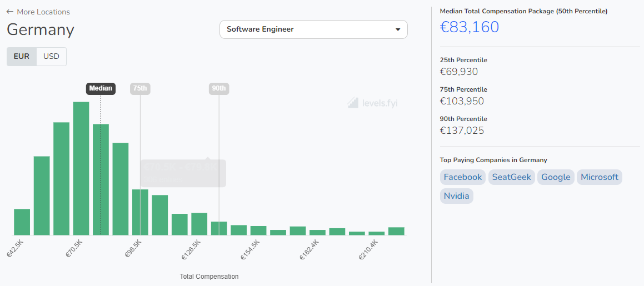Click the 90th percentile marker label
The image size is (644, 286).
coord(219,88)
